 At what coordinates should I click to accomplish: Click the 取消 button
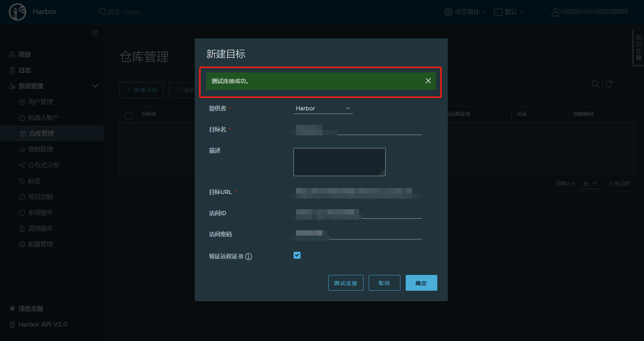point(385,283)
